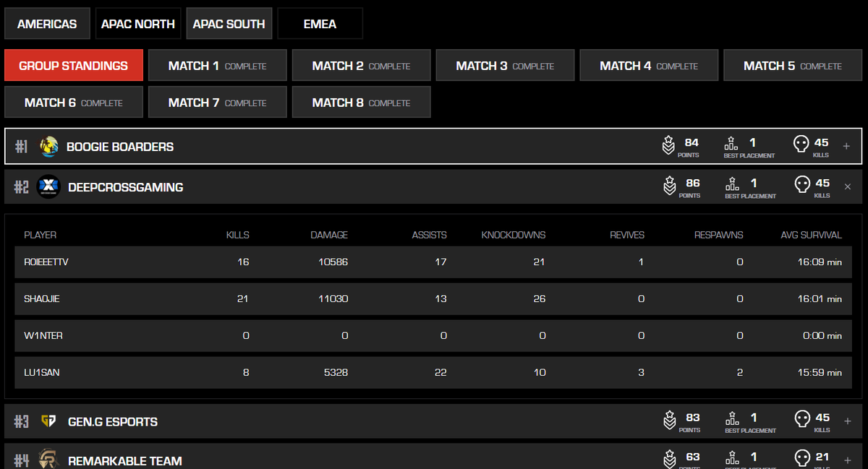Click kills skull icon for Gen.G Esports

(x=801, y=420)
